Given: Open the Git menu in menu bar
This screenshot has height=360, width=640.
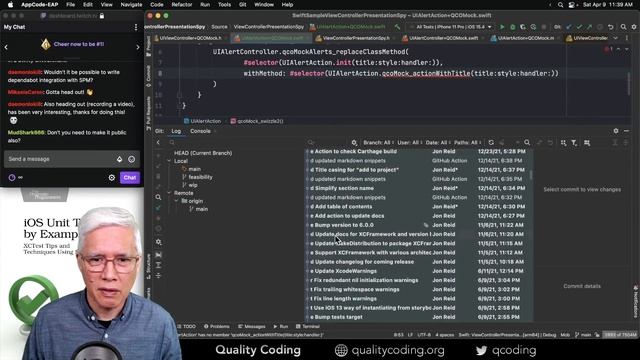Looking at the screenshot, I should click(x=242, y=4).
